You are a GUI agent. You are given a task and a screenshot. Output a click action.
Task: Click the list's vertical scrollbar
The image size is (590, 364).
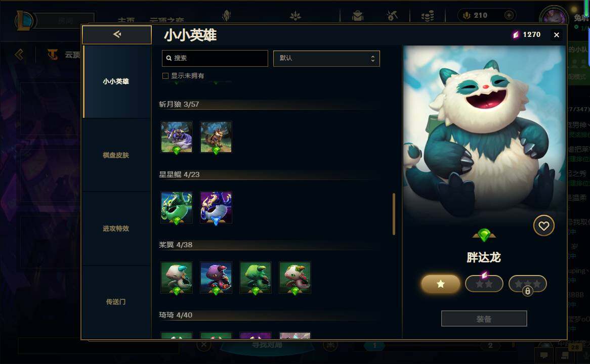pyautogui.click(x=394, y=214)
